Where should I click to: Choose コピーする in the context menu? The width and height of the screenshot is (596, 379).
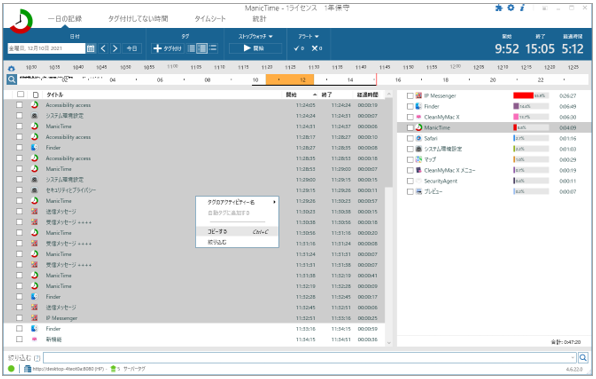click(237, 232)
